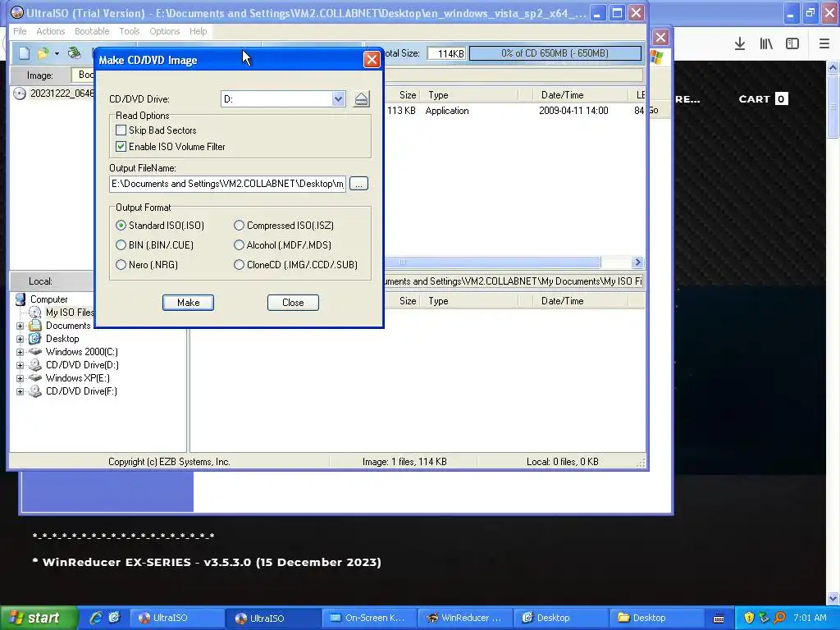Select the My ISO Files tree item

(x=71, y=313)
